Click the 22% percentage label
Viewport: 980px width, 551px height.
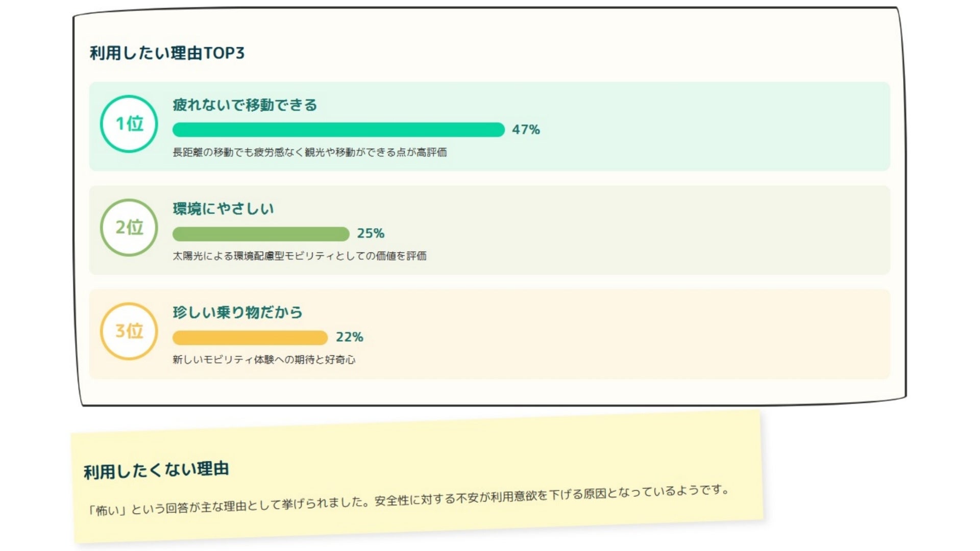349,337
